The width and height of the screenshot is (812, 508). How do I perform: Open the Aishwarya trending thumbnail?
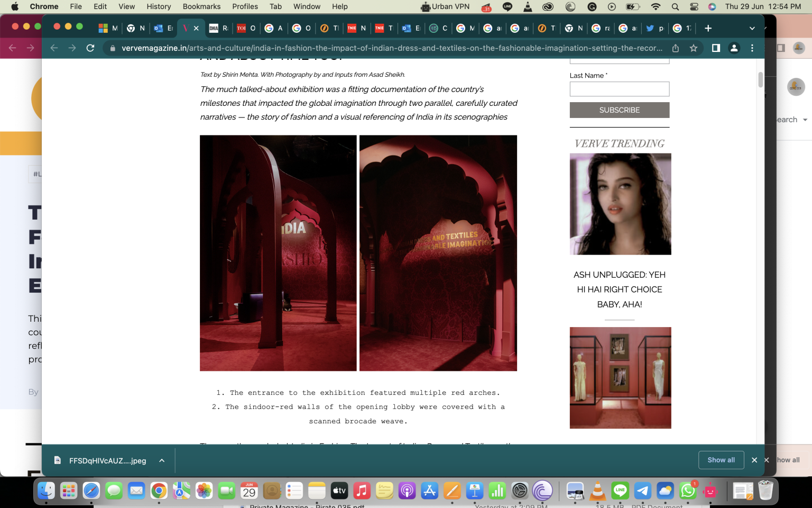click(x=621, y=204)
